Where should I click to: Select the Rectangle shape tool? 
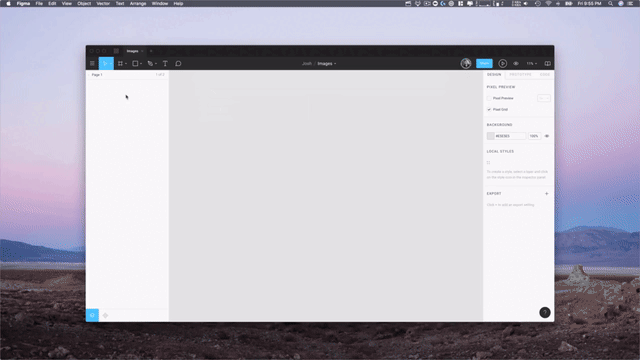tap(135, 64)
